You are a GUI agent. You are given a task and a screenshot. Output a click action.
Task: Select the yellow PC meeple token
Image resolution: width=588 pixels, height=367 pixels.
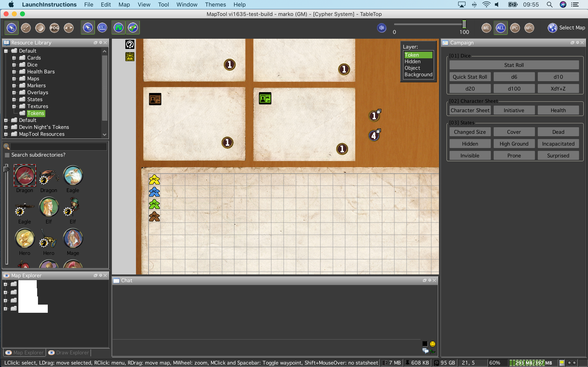coord(154,180)
